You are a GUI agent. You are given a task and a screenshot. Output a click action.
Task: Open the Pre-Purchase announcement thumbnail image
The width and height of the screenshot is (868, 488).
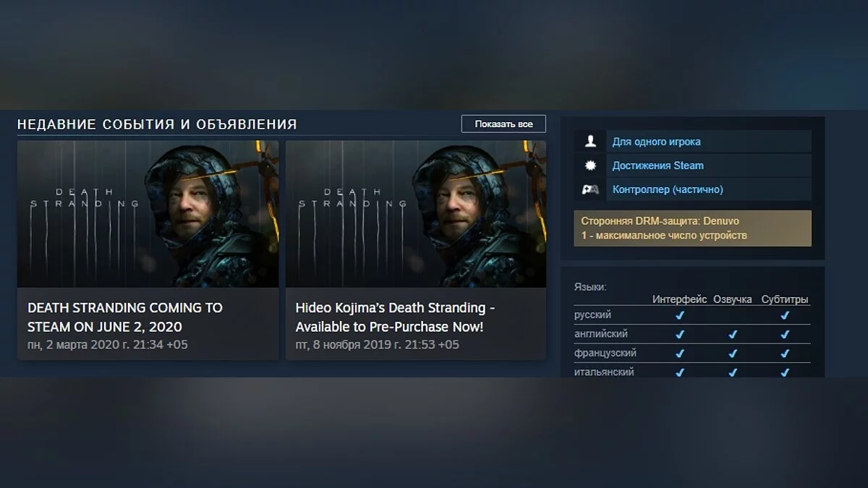point(416,214)
